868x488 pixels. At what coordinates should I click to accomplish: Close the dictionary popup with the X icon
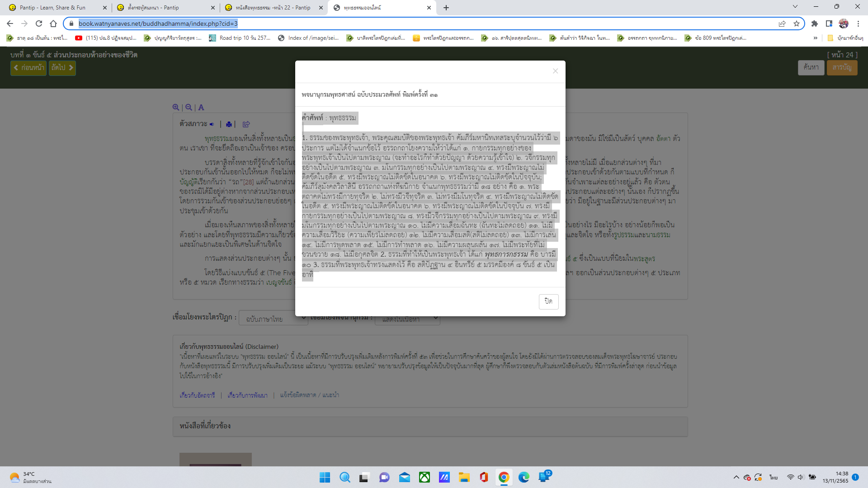555,71
